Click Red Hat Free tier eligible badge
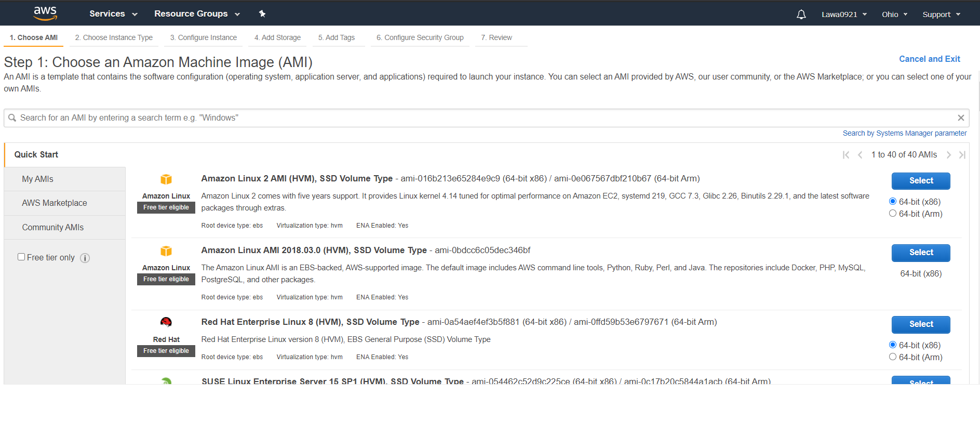 [166, 351]
